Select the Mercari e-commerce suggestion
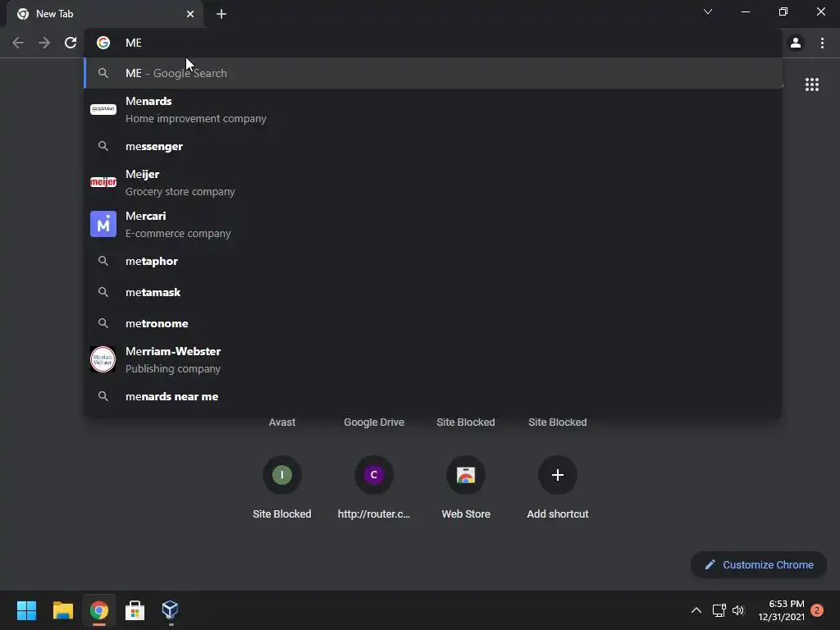Screen dimensions: 840x630 point(433,225)
